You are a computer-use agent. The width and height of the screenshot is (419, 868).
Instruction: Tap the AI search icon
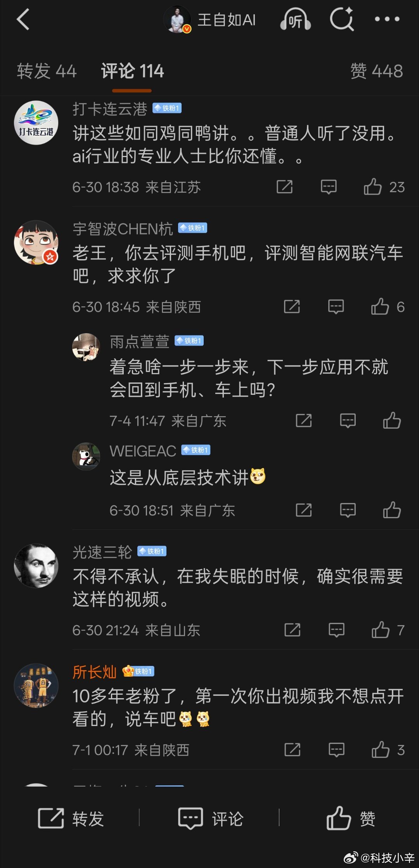click(x=342, y=19)
